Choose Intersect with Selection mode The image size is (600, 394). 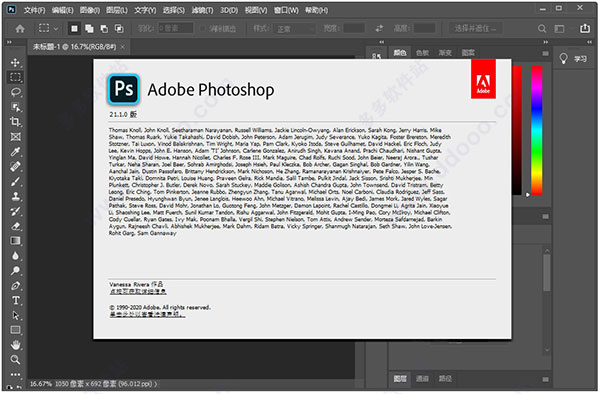(119, 29)
